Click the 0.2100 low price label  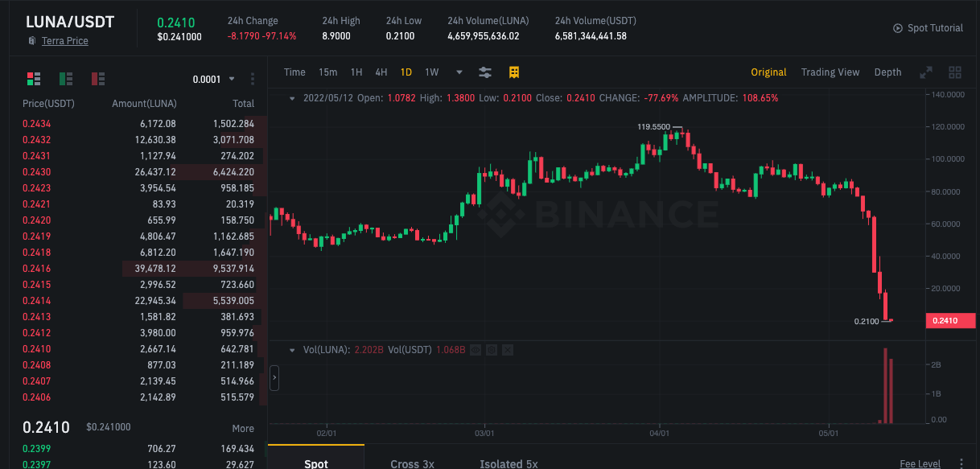[x=867, y=321]
